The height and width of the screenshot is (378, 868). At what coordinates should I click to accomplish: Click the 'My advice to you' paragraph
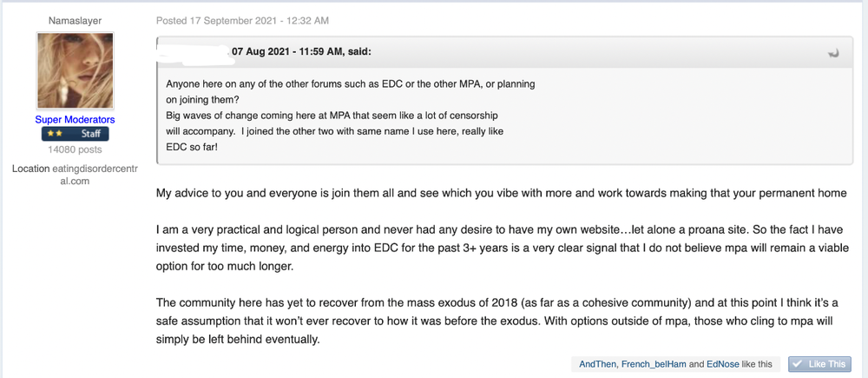502,194
